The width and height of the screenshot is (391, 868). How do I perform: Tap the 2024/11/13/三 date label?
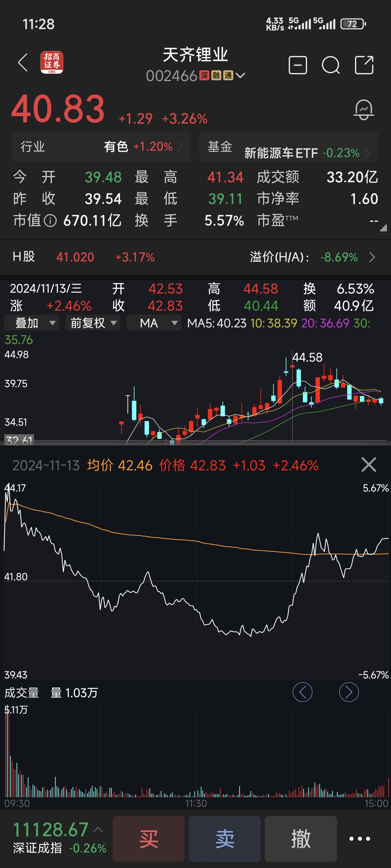(46, 288)
